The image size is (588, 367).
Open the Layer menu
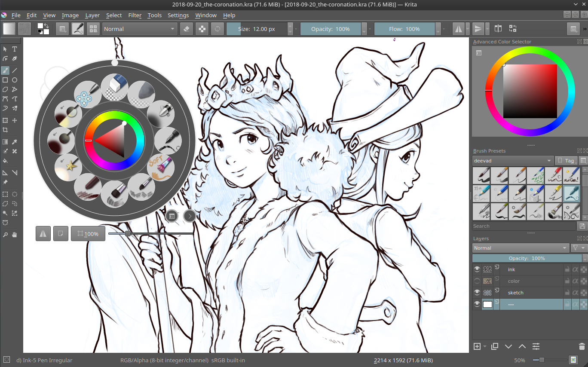click(92, 15)
